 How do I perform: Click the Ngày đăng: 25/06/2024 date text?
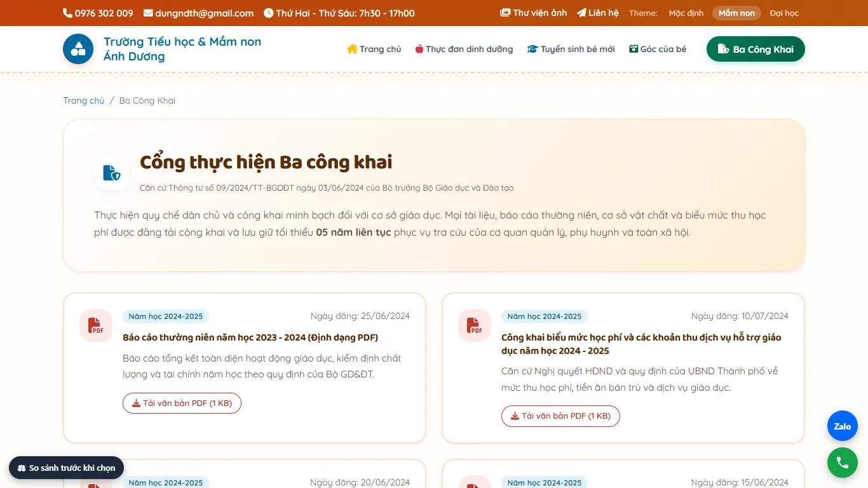coord(360,316)
